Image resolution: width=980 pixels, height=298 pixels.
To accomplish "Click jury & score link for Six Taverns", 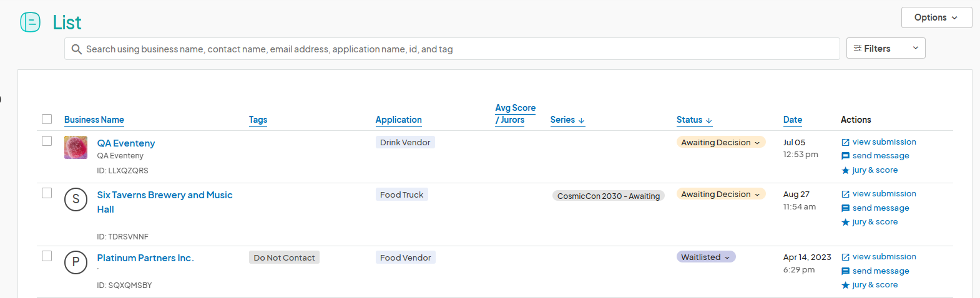I will pyautogui.click(x=875, y=222).
